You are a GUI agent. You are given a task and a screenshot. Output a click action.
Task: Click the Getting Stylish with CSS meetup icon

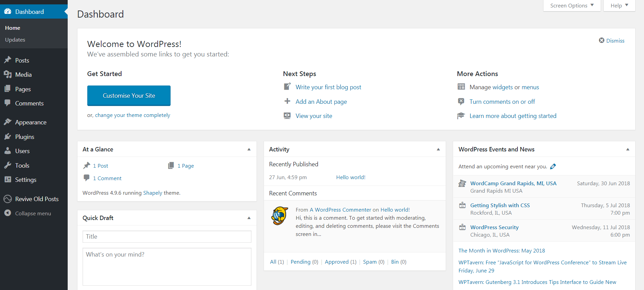462,205
